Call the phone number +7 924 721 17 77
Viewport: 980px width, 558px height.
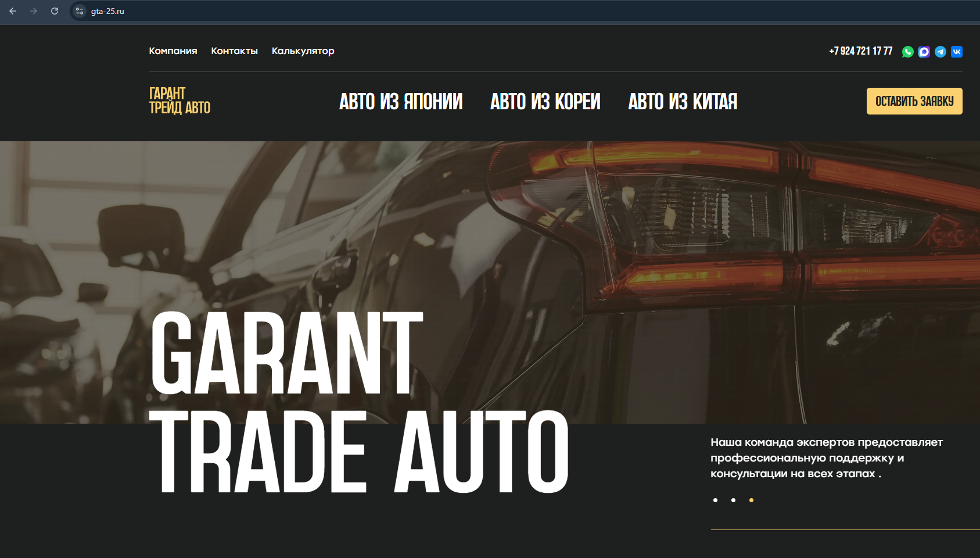tap(860, 51)
